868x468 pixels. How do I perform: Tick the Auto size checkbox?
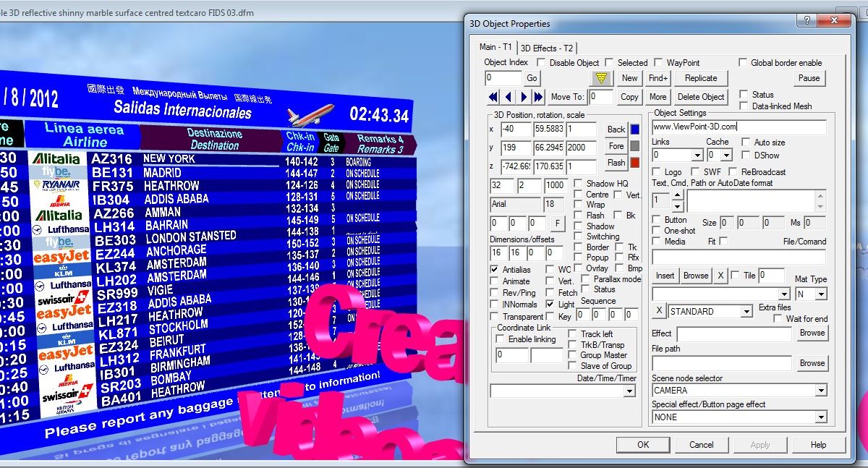pyautogui.click(x=746, y=143)
